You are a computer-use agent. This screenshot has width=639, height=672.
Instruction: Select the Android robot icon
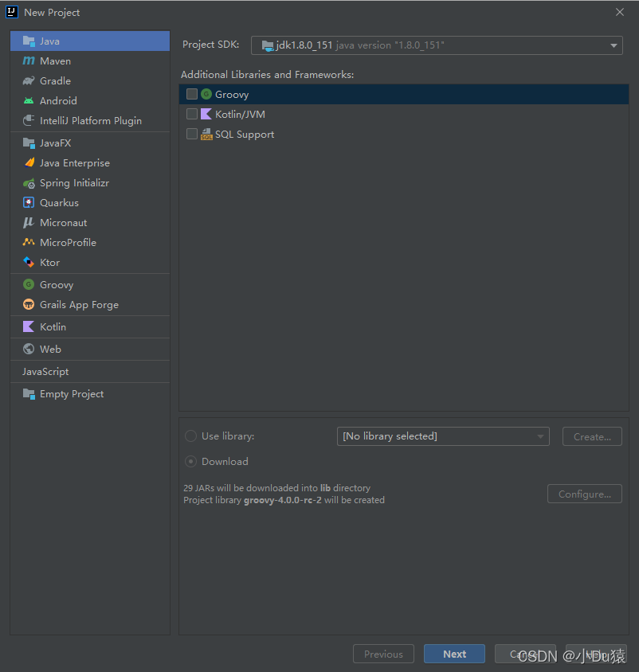[29, 100]
